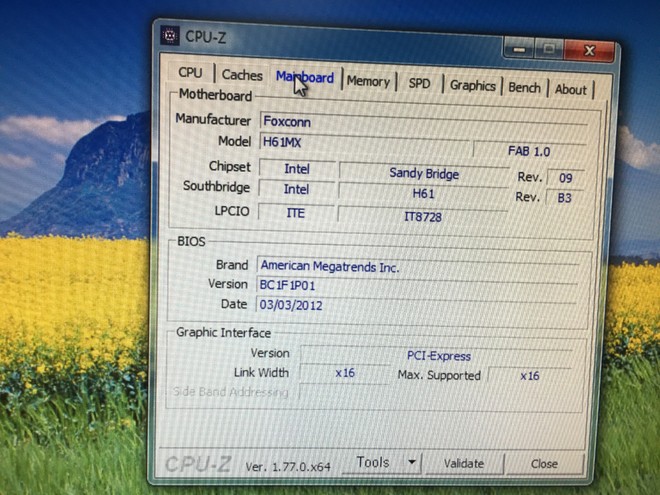Click the Southbridge H61 value

point(423,194)
